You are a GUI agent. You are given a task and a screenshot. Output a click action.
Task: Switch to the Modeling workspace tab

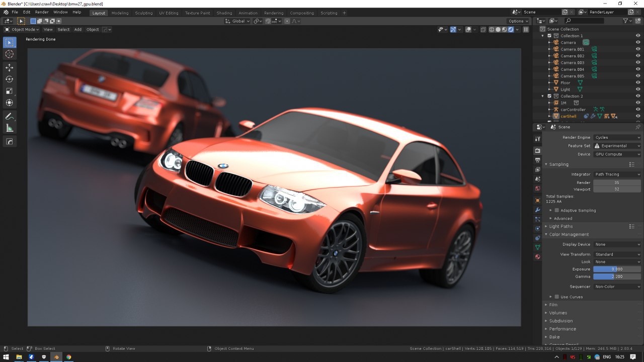[120, 13]
